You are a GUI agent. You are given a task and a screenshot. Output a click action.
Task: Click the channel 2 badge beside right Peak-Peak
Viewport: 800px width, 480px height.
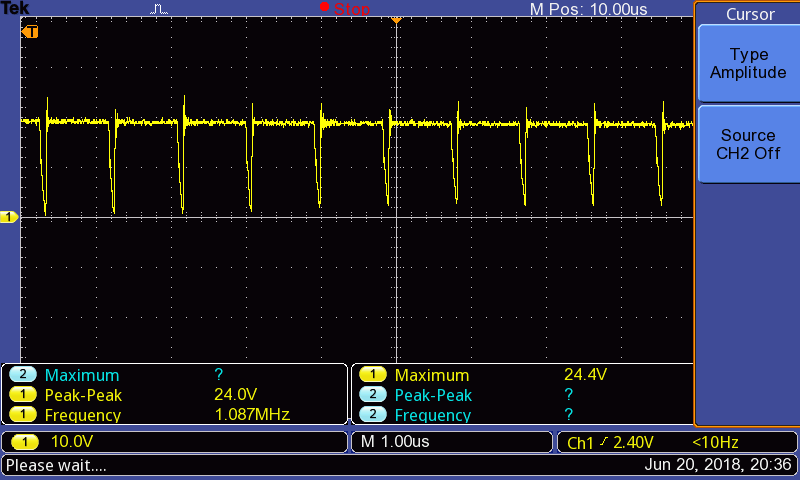372,394
